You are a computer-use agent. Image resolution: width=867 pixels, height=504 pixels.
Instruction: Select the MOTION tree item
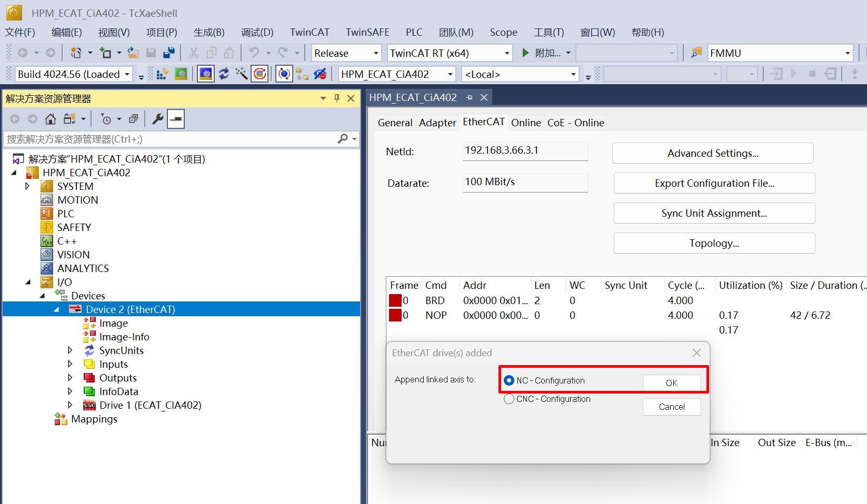[x=77, y=200]
